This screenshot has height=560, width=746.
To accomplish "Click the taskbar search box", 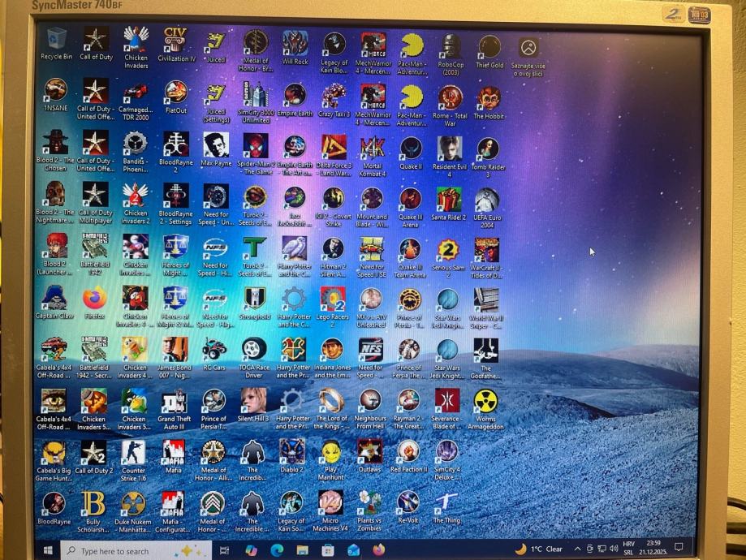I will 136,551.
